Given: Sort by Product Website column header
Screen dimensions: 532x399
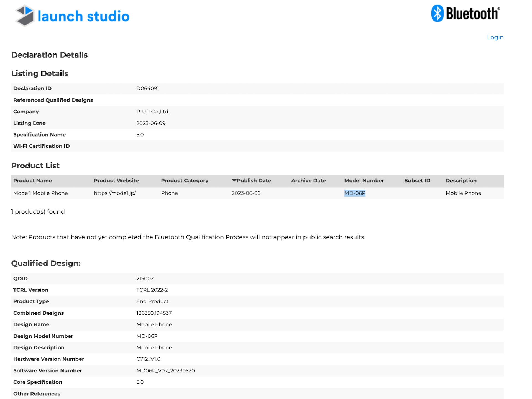Looking at the screenshot, I should point(116,181).
